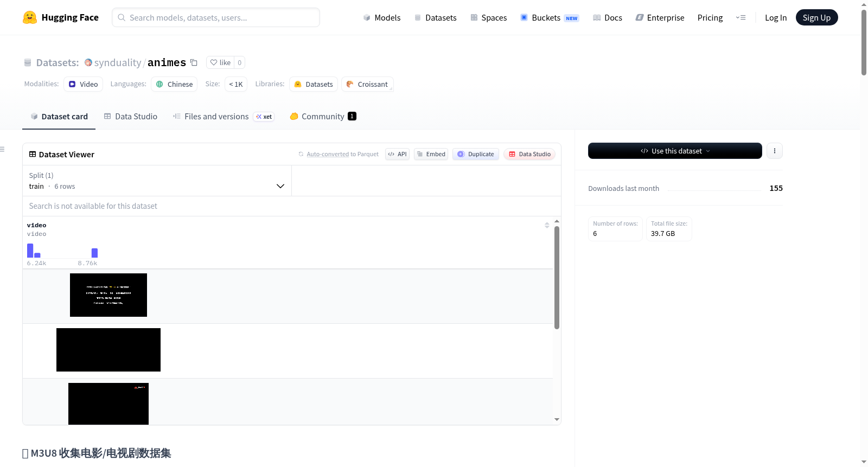Expand the extra navigation menu icon

coord(741,18)
